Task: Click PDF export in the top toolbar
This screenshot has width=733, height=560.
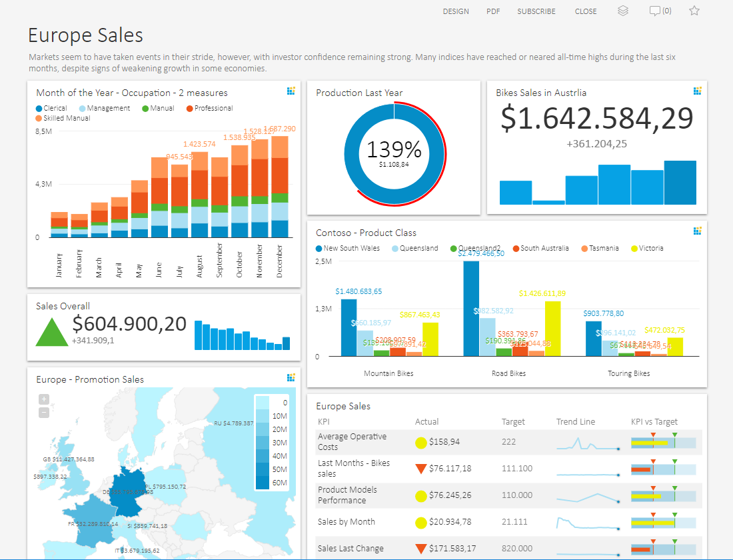Action: pos(493,11)
